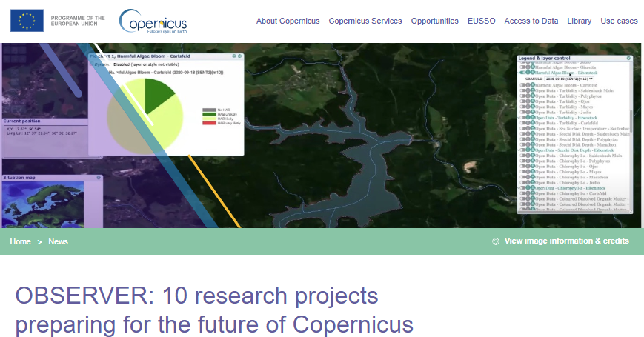This screenshot has width=644, height=337.
Task: Click green icon for Sea Surface Temperature layer
Action: point(533,128)
